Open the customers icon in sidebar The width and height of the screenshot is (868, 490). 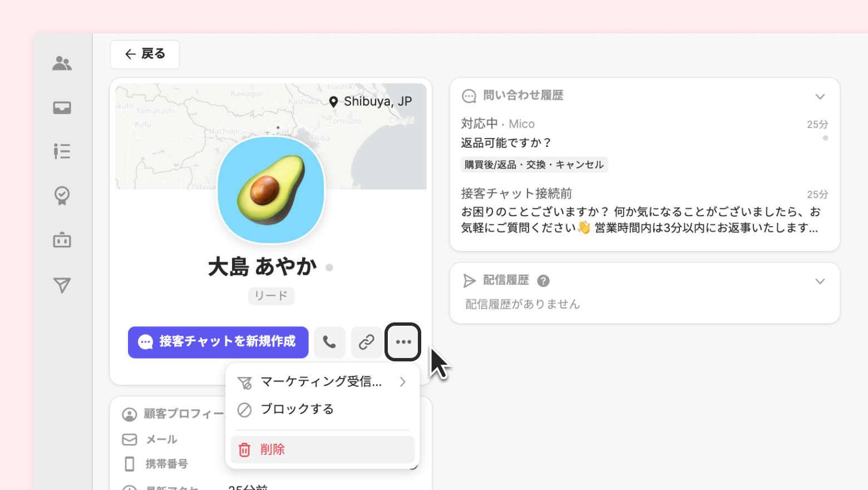pyautogui.click(x=62, y=63)
